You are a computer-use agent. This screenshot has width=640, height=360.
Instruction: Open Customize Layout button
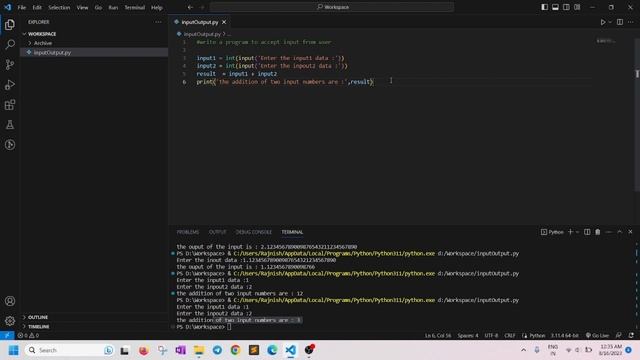tap(577, 7)
